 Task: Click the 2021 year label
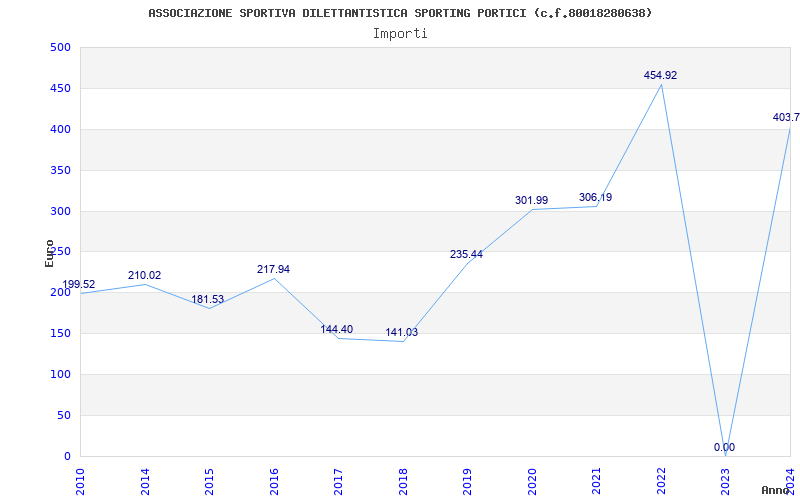point(597,481)
